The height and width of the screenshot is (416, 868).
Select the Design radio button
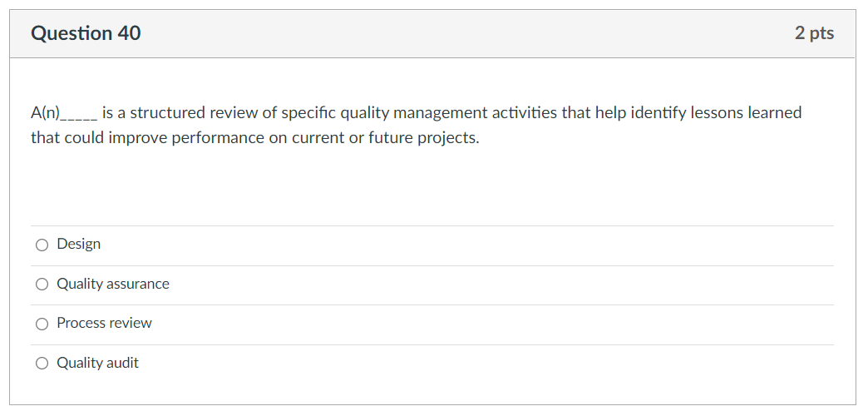coord(42,245)
